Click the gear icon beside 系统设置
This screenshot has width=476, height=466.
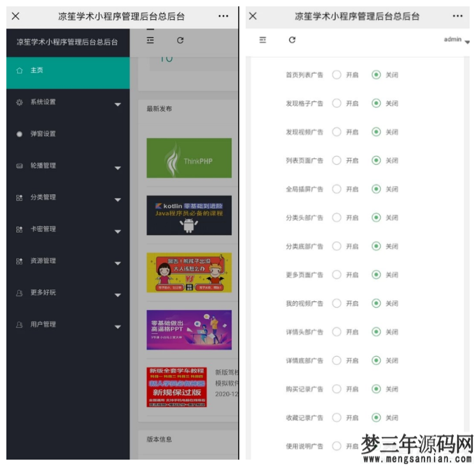[20, 102]
